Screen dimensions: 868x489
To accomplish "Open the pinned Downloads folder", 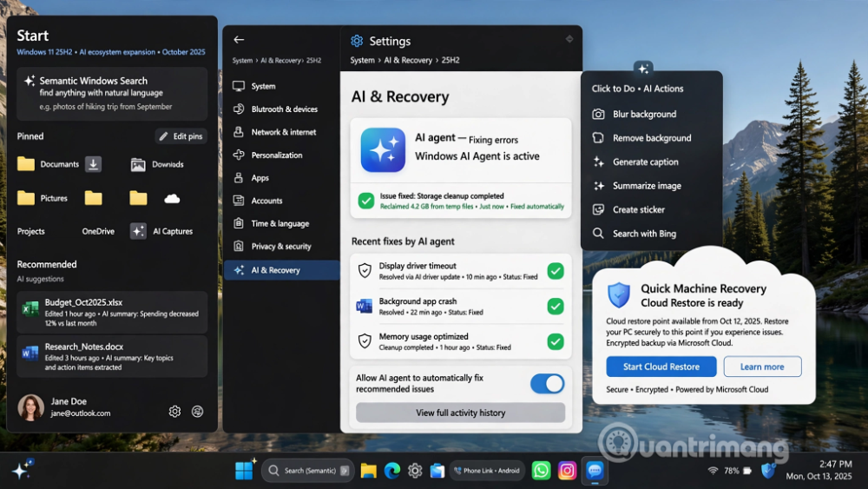I will [157, 164].
